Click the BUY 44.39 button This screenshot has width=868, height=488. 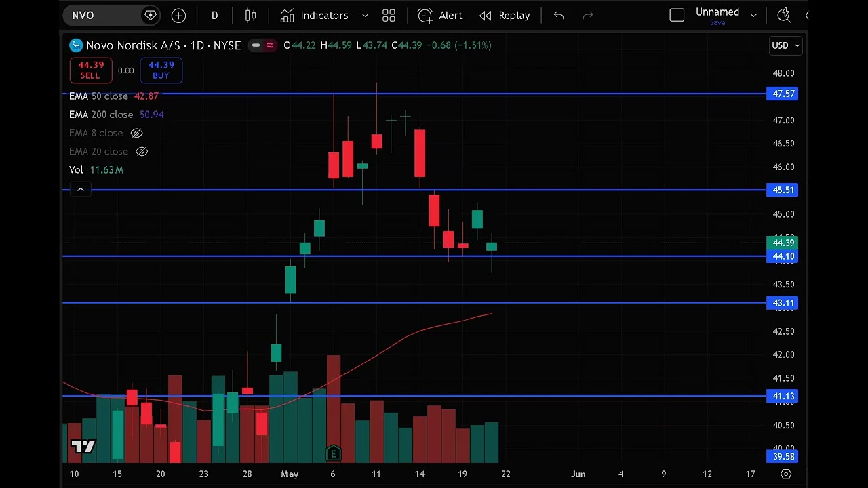pyautogui.click(x=161, y=70)
